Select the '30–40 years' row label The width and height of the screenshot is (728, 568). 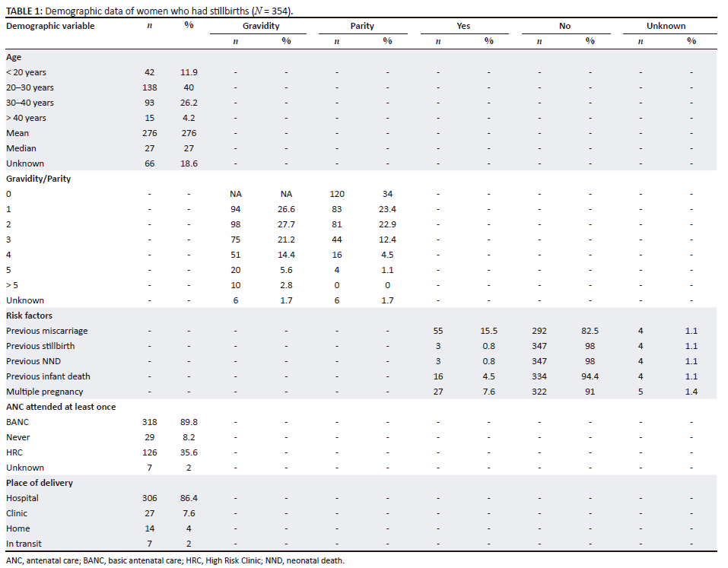(30, 103)
